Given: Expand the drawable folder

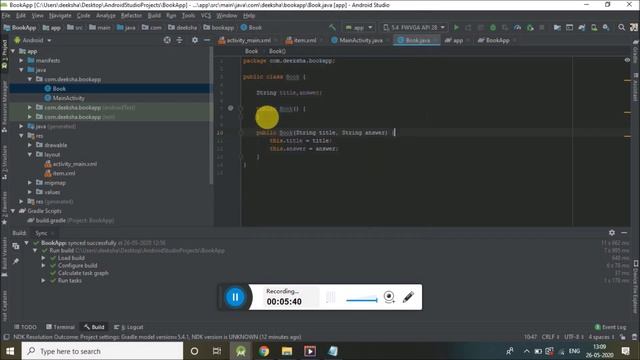Looking at the screenshot, I should pos(30,145).
